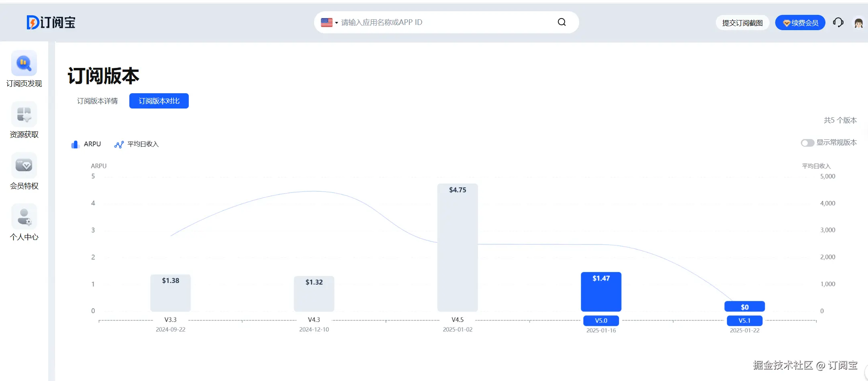Toggle 平均日收入 legend series visibility
This screenshot has width=868, height=381.
pyautogui.click(x=137, y=144)
